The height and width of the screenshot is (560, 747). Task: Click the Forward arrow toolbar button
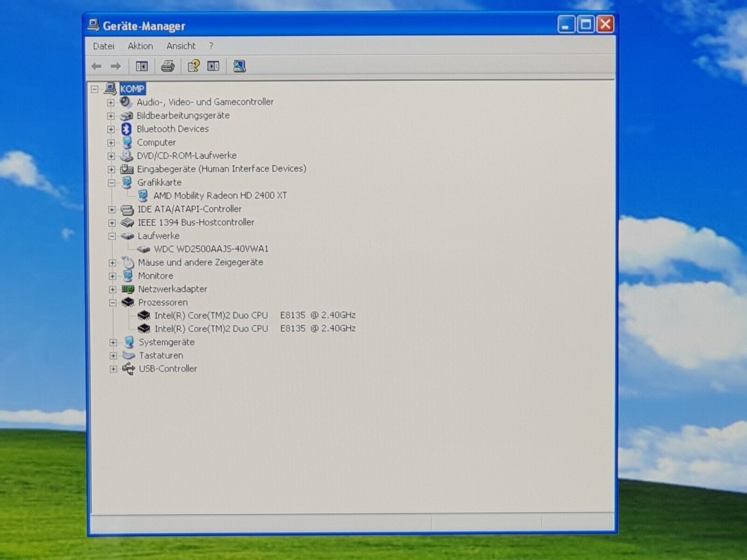coord(116,66)
